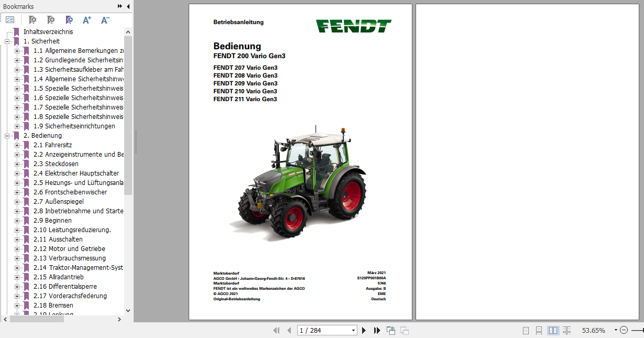Increase bookmark text size with A+
Viewport: 644px width, 338px height.
click(87, 20)
